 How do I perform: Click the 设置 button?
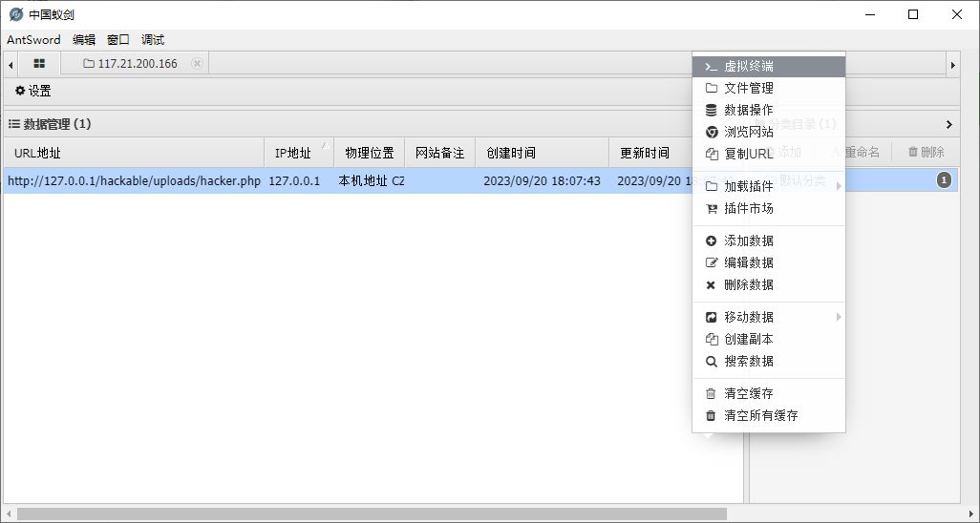pos(33,91)
